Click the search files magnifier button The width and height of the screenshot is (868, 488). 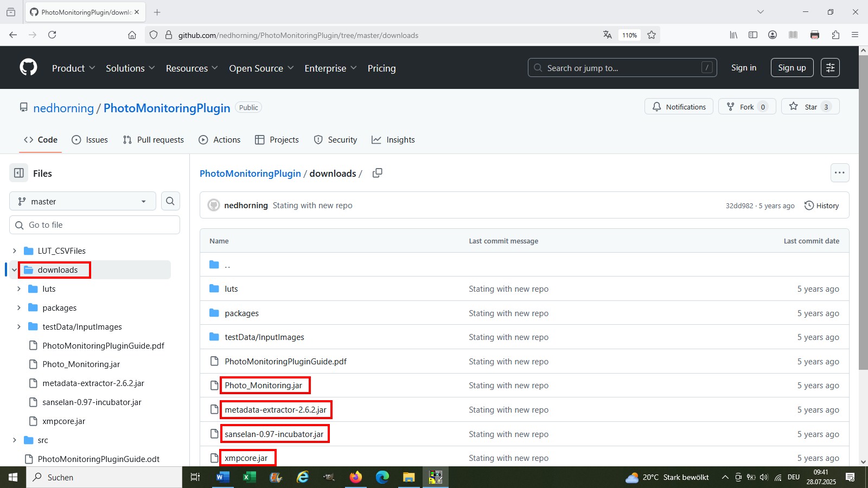[170, 201]
